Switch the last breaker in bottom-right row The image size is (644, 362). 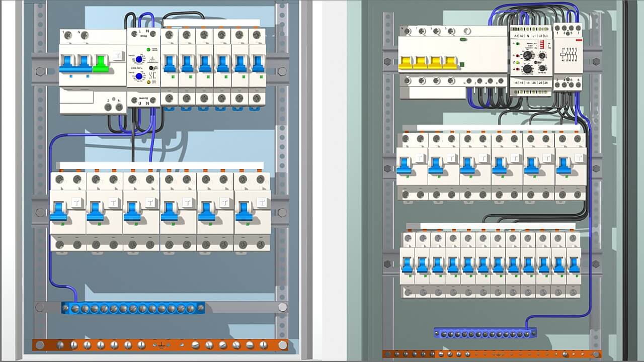[x=574, y=264]
